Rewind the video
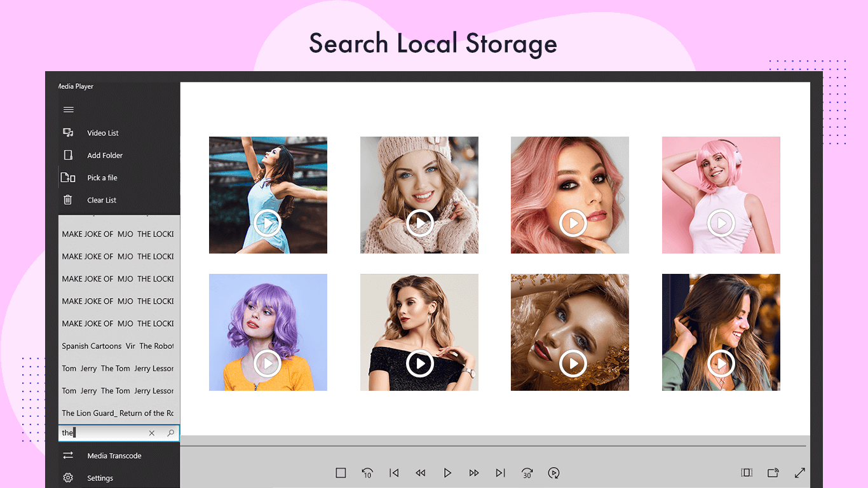The height and width of the screenshot is (488, 868). 420,473
